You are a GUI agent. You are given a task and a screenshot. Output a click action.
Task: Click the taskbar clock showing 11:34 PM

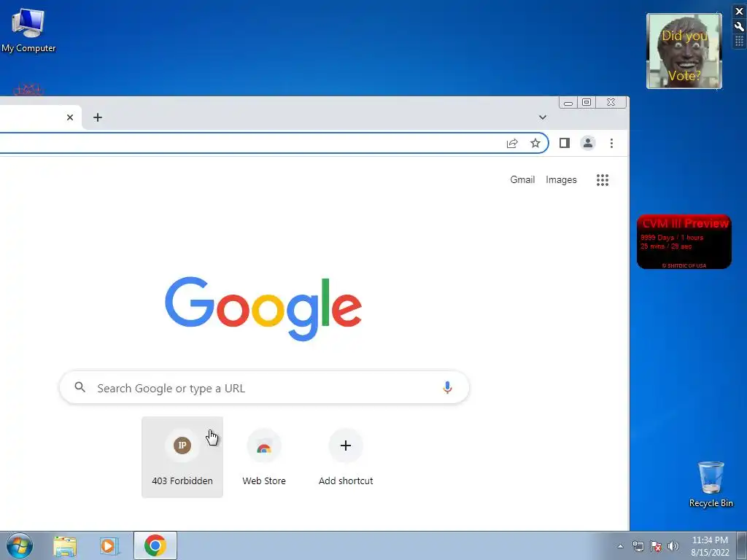point(710,546)
